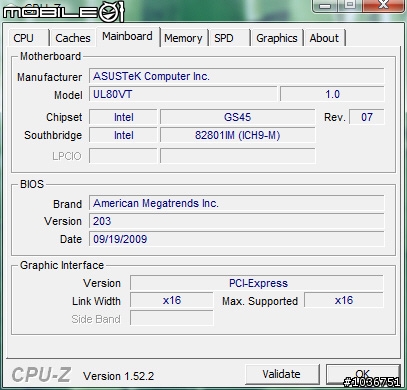Screen dimensions: 407x390
Task: Click the empty Side Band field
Action: 172,318
